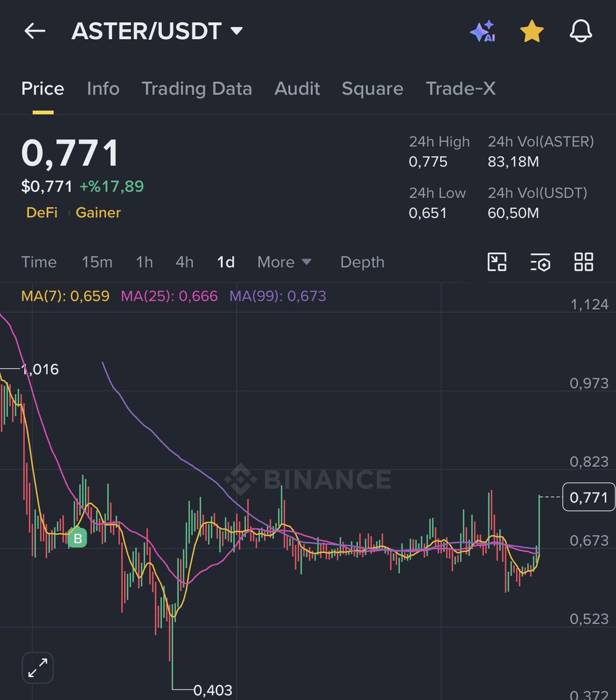Tap the green B buy marker
616x700 pixels.
77,538
